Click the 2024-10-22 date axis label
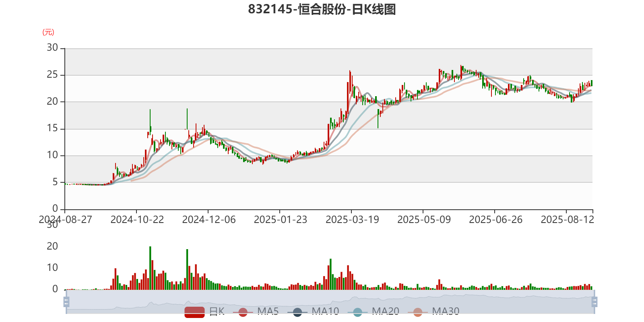Image resolution: width=644 pixels, height=322 pixels. tap(137, 220)
